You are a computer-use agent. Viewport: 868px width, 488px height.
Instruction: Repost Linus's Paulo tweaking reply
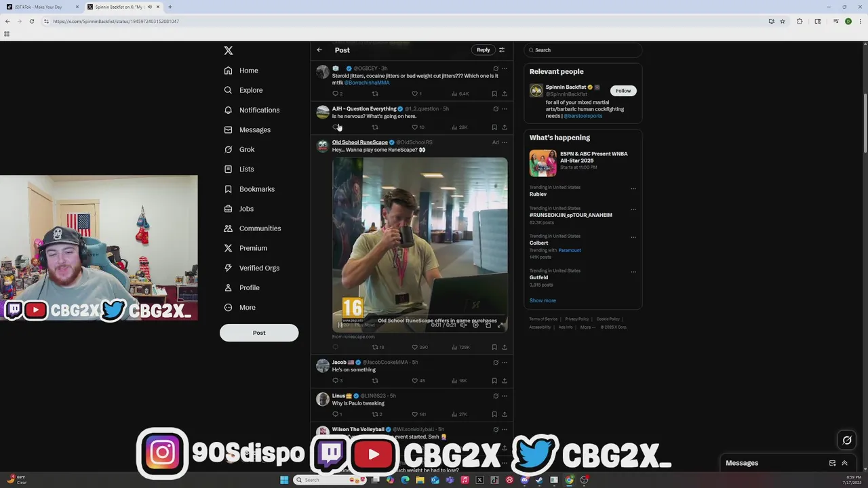pyautogui.click(x=376, y=414)
